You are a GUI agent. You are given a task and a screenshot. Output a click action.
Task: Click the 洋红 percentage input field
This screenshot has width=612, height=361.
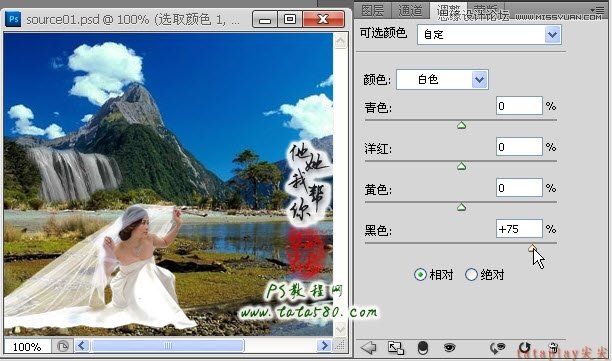click(x=519, y=147)
